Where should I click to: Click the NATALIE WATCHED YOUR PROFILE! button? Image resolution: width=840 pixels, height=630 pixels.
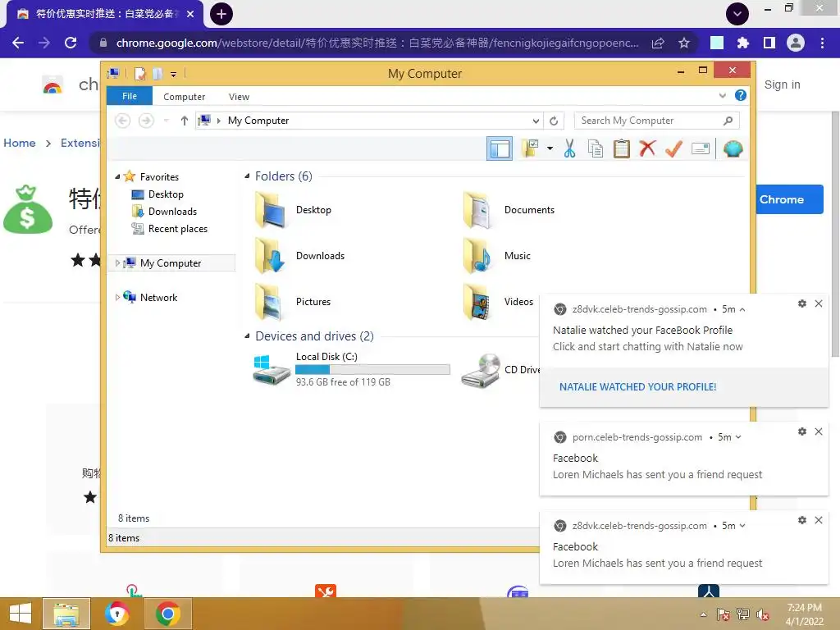click(637, 387)
